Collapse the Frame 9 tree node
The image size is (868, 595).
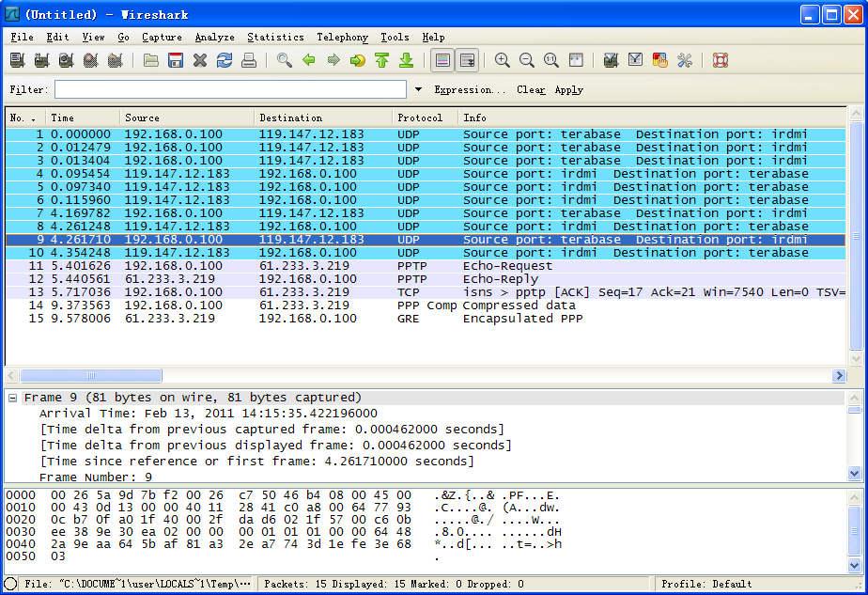pos(13,398)
